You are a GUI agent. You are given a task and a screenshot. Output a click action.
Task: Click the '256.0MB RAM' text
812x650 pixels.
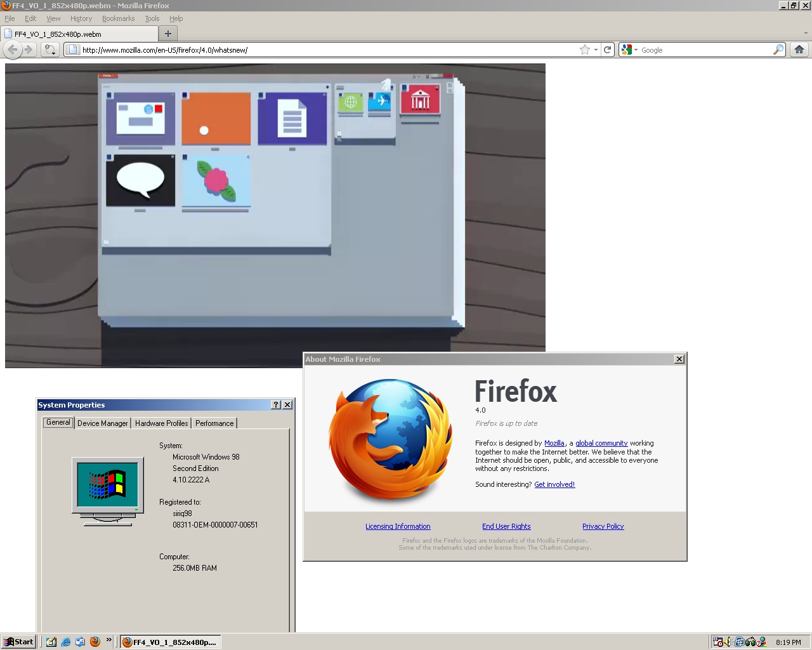click(x=195, y=568)
